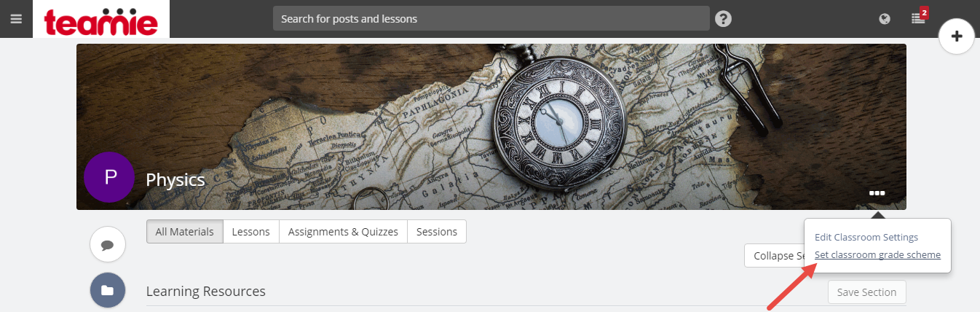
Task: Switch to the Lessons tab
Action: coord(251,232)
